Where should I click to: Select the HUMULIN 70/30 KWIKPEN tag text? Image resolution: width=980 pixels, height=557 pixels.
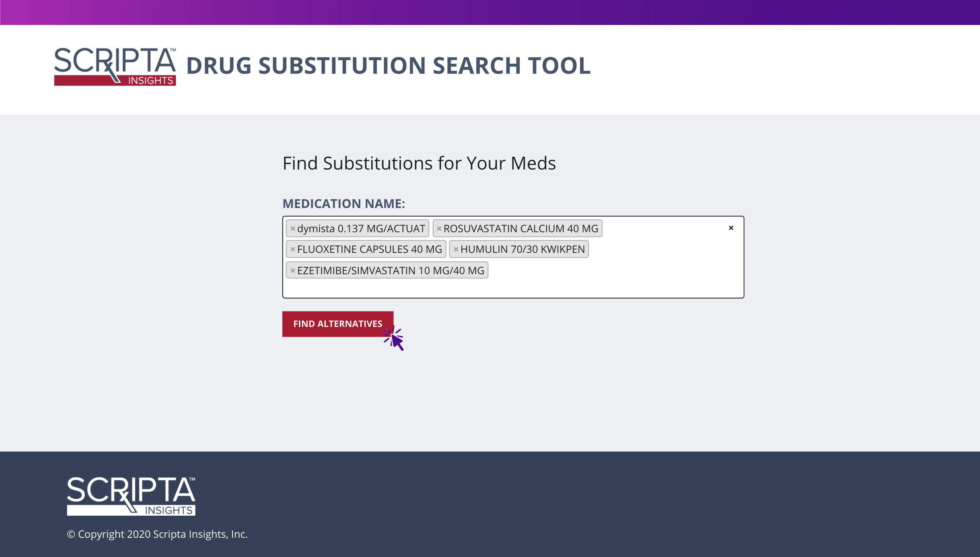(x=523, y=249)
